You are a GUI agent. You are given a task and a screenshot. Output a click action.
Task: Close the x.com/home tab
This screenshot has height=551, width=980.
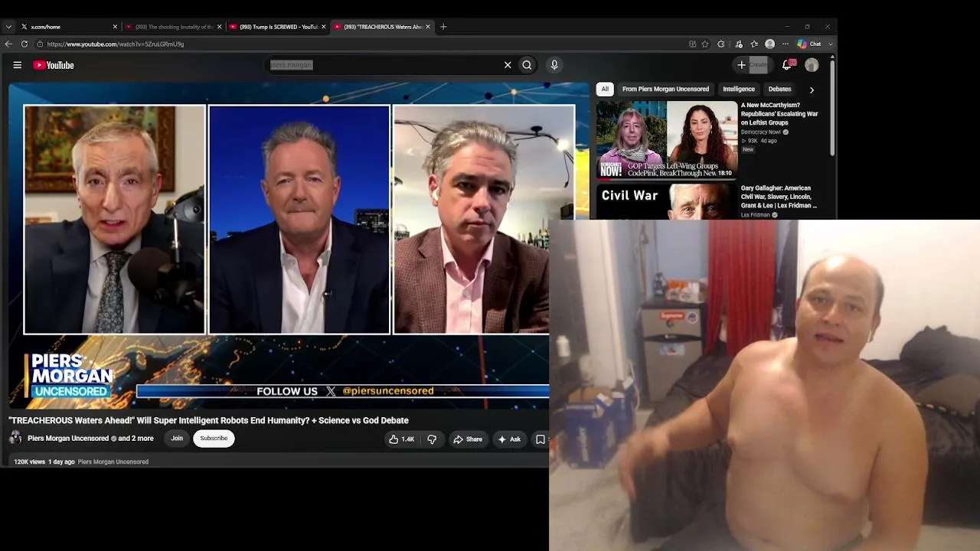tap(115, 27)
